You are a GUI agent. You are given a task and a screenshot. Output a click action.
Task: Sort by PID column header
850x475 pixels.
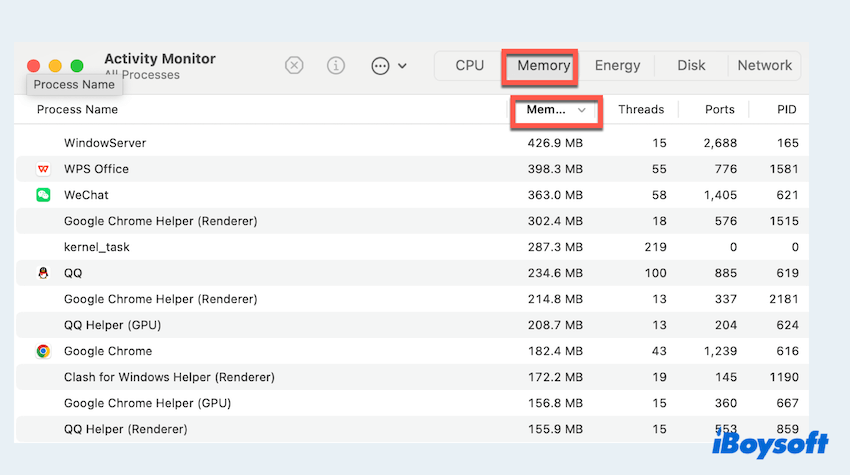point(786,110)
